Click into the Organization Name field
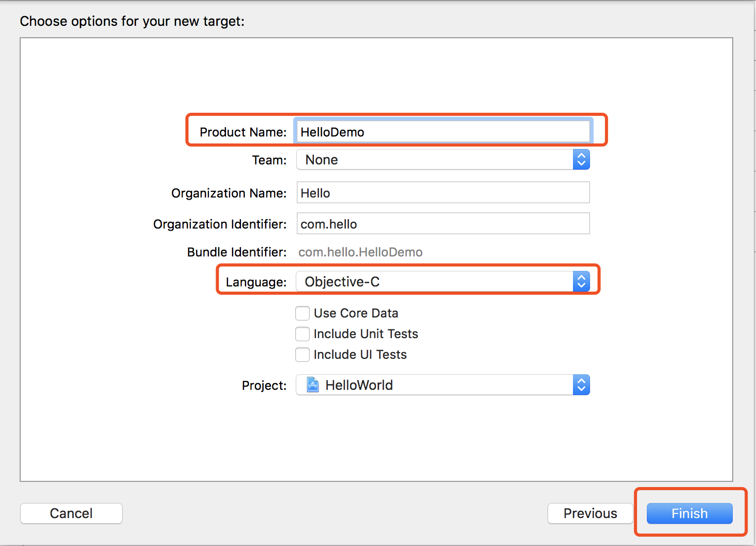The image size is (756, 546). pos(443,193)
